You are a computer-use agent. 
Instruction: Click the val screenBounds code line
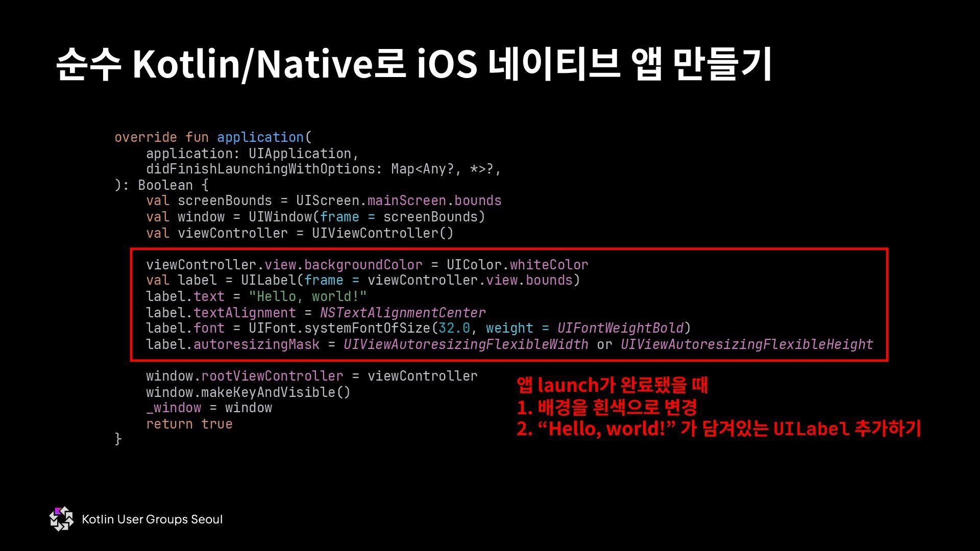(x=324, y=201)
